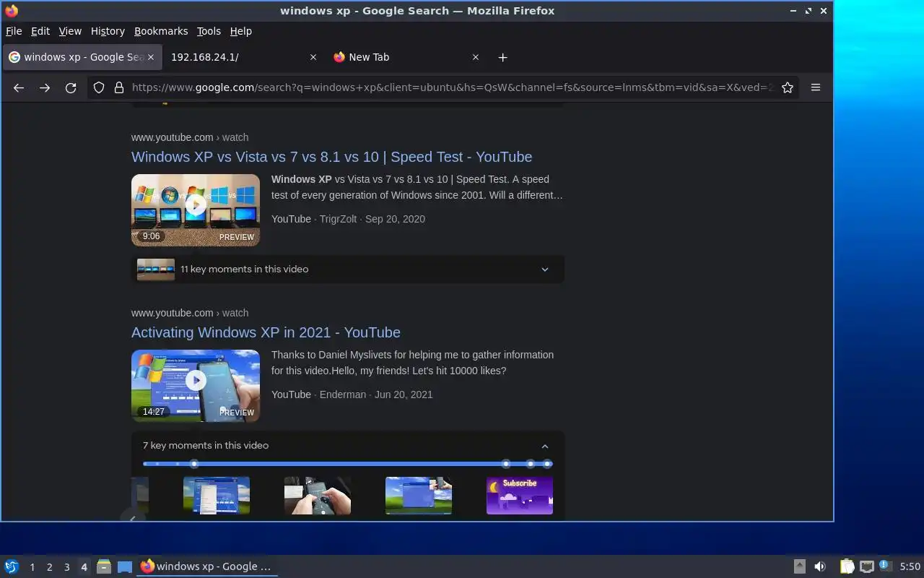924x578 pixels.
Task: Launch the file manager from the panel
Action: tap(103, 566)
